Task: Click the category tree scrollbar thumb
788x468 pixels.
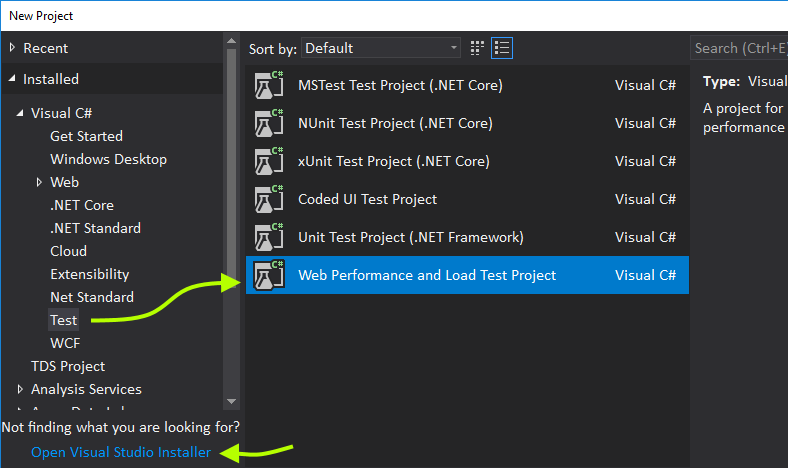Action: pos(232,166)
